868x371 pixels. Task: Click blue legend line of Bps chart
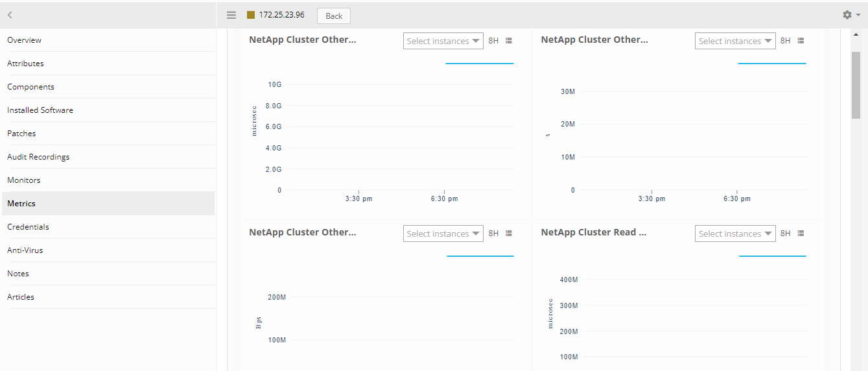(480, 256)
